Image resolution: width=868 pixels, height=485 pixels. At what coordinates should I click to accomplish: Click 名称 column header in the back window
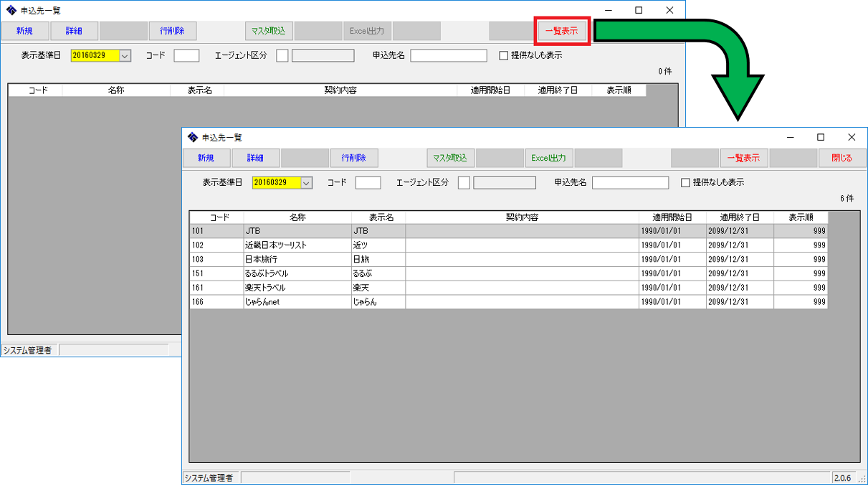tap(116, 90)
